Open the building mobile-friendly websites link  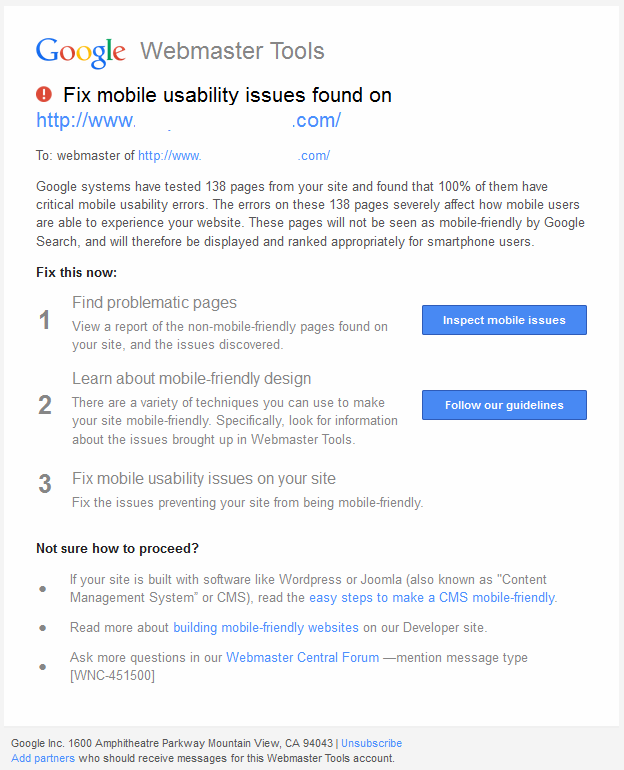266,628
